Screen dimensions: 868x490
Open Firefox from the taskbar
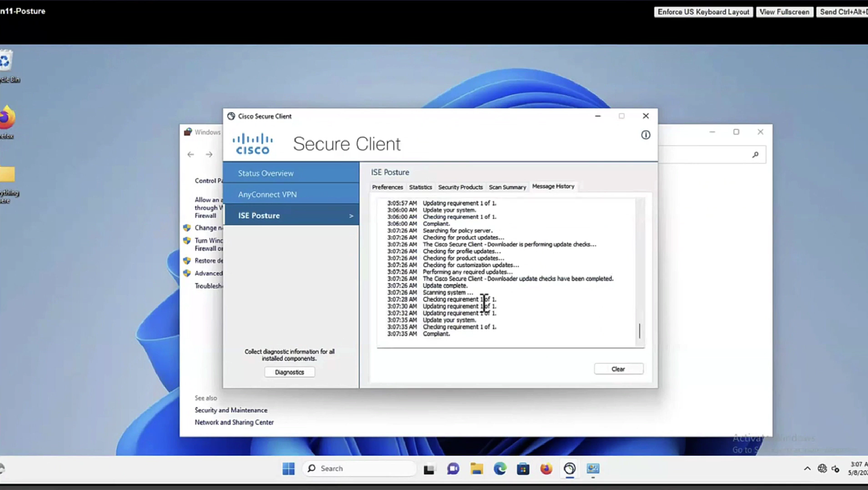click(546, 469)
